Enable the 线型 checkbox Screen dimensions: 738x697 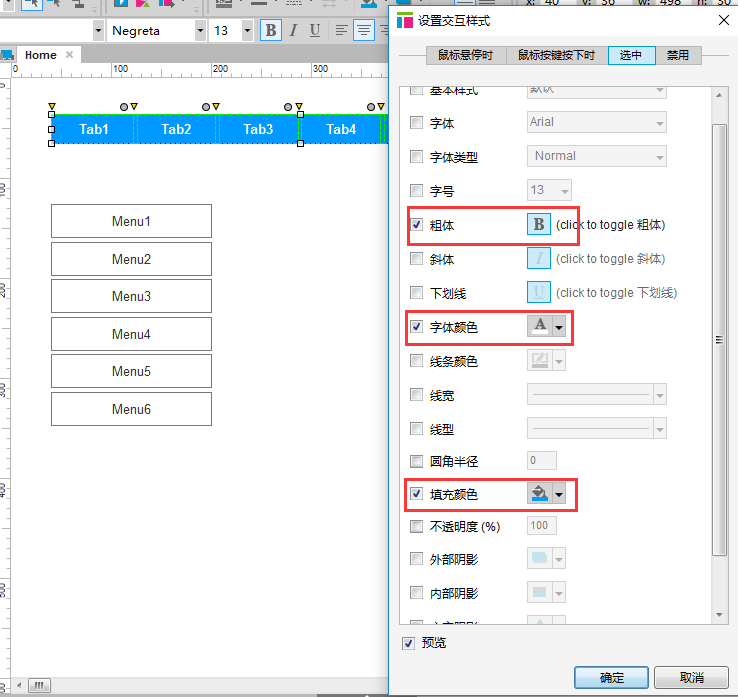pyautogui.click(x=417, y=428)
